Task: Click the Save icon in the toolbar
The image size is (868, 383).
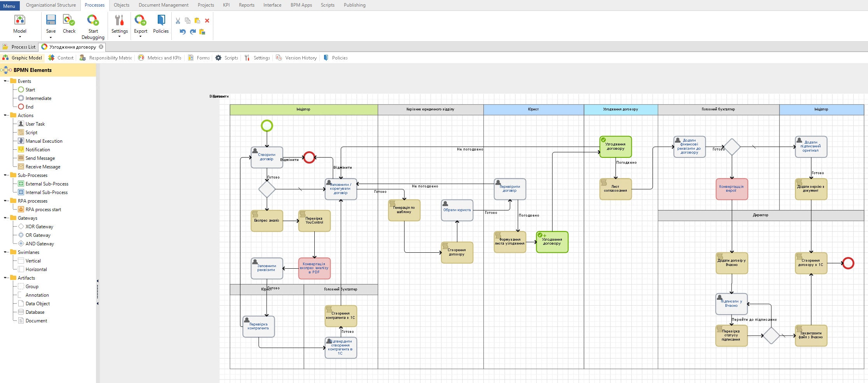Action: pos(51,20)
